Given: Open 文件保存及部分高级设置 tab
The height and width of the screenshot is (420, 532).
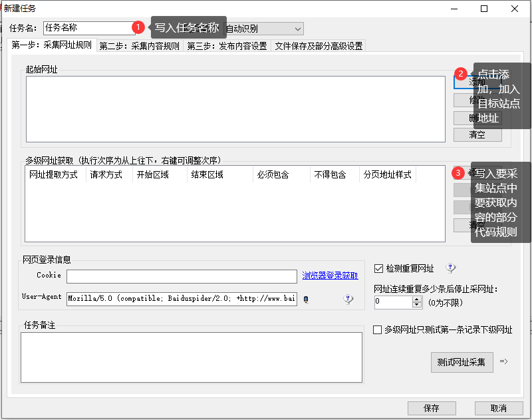Looking at the screenshot, I should point(319,46).
